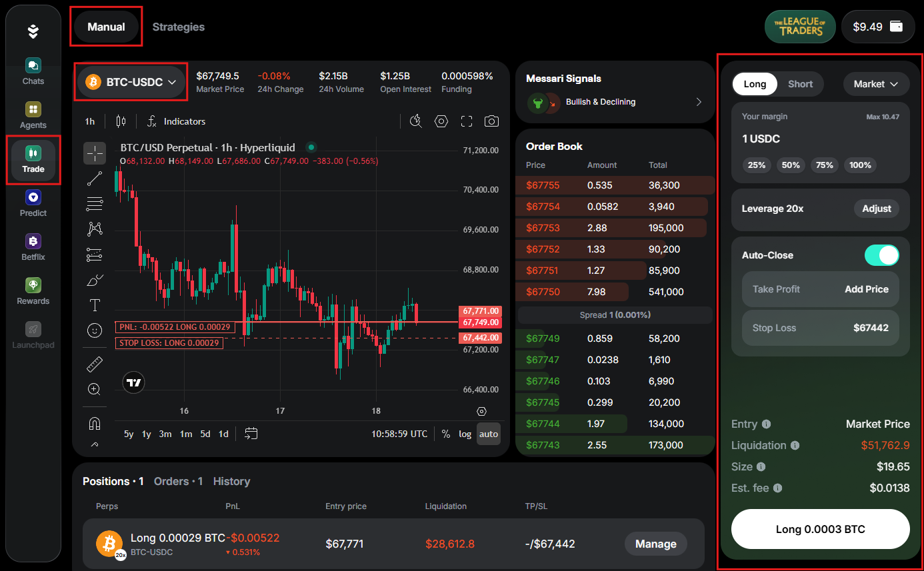Open the candlestick chart type icon

tap(121, 121)
